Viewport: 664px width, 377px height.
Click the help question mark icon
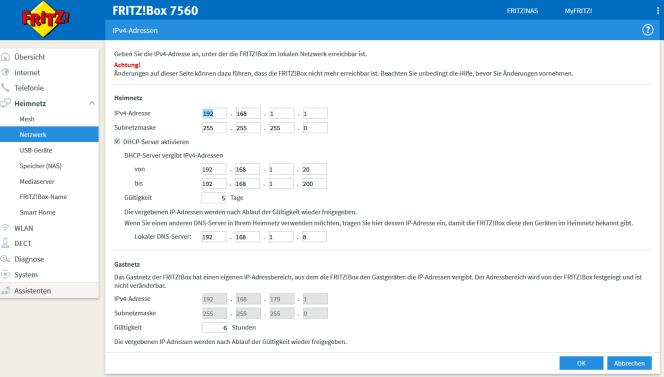pyautogui.click(x=647, y=30)
